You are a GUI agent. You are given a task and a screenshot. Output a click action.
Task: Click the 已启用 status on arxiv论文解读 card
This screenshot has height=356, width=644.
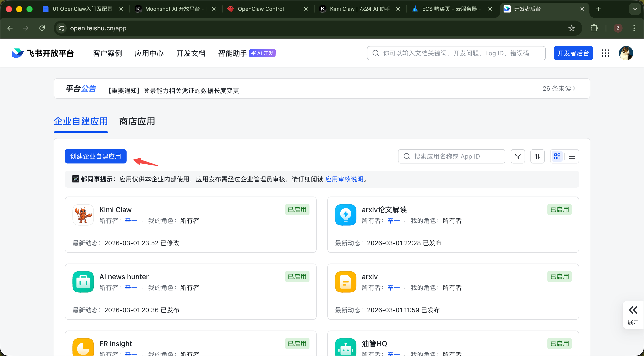click(x=559, y=209)
